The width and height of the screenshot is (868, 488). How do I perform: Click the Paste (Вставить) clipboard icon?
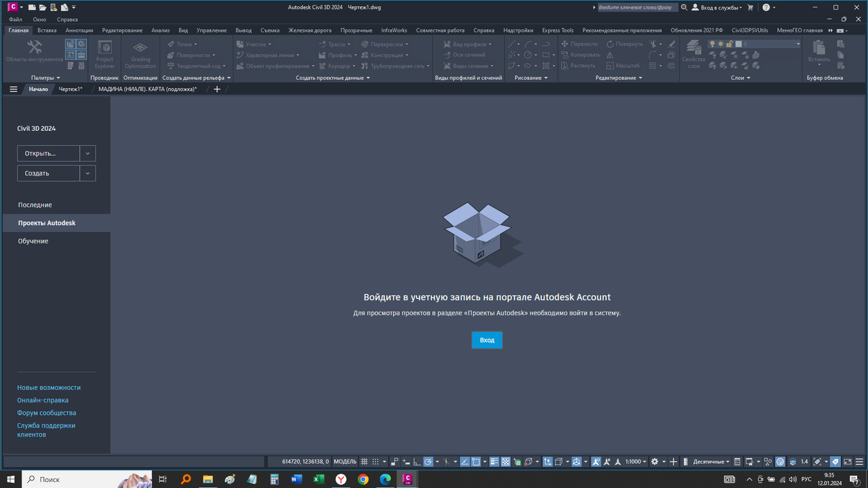coord(818,47)
